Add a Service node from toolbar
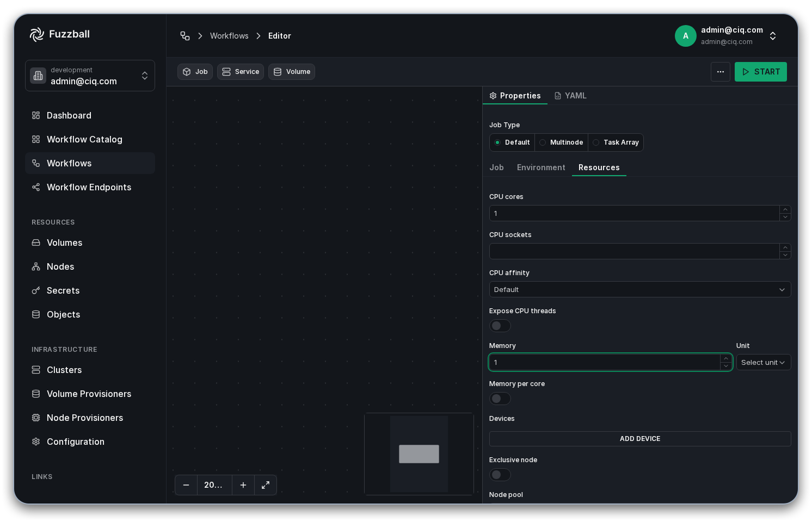Viewport: 812px width, 522px height. point(241,72)
